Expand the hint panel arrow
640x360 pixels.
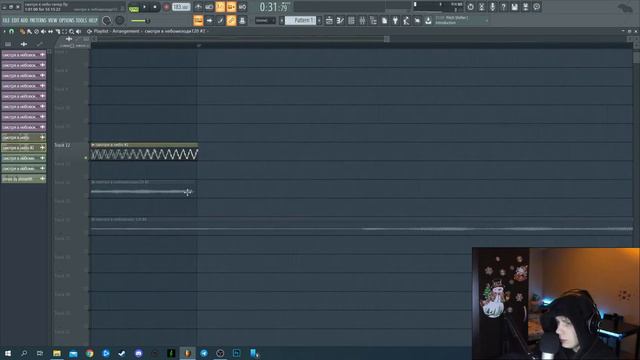point(487,20)
